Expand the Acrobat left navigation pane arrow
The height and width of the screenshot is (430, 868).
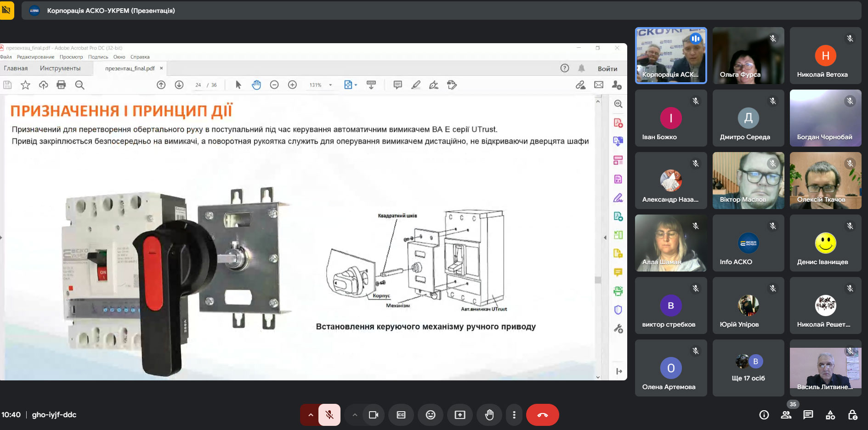click(1, 238)
